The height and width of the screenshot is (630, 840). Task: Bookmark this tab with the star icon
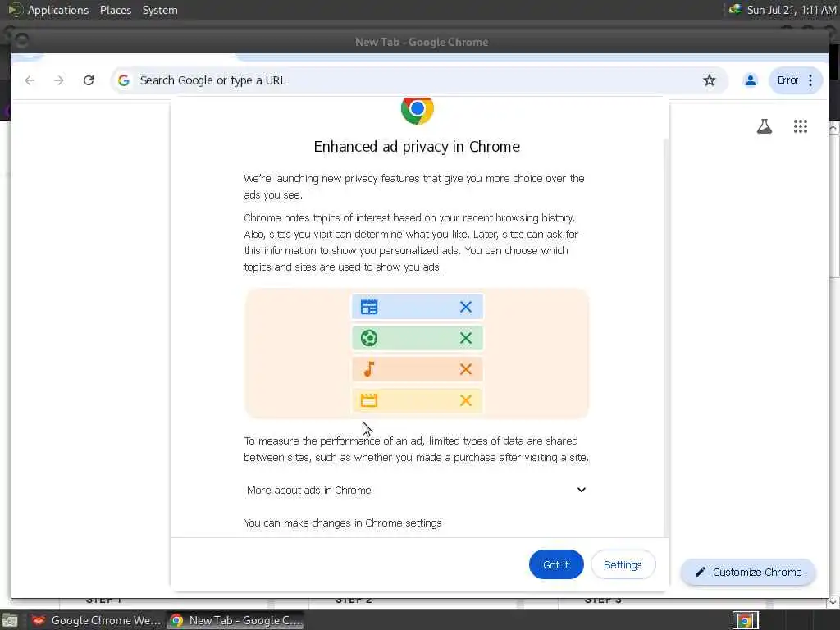(x=710, y=80)
